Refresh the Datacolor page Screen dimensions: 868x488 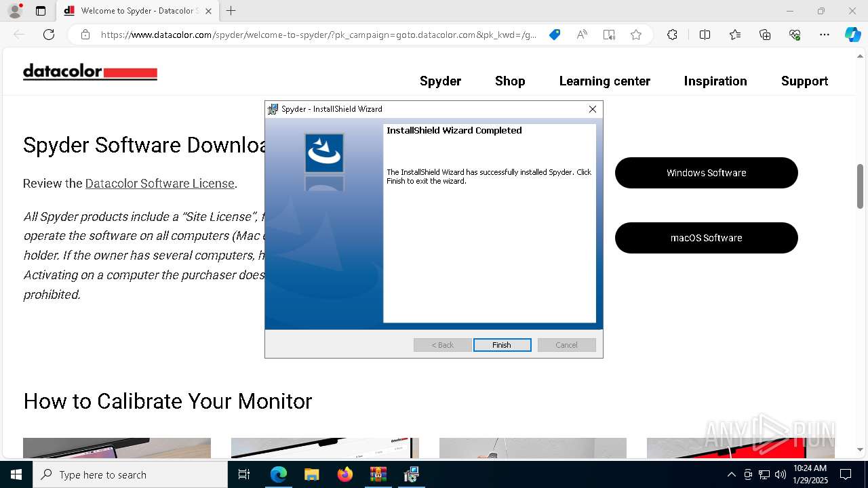[x=49, y=35]
